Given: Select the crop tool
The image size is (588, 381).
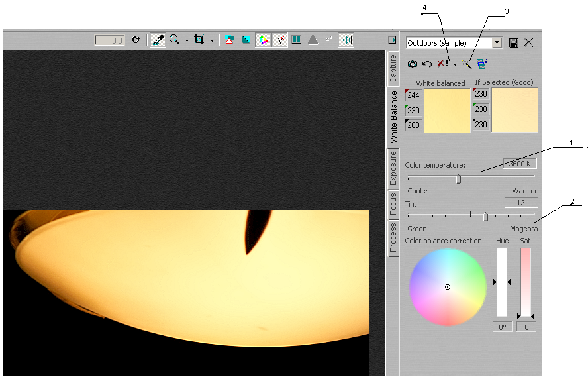Looking at the screenshot, I should (x=199, y=39).
